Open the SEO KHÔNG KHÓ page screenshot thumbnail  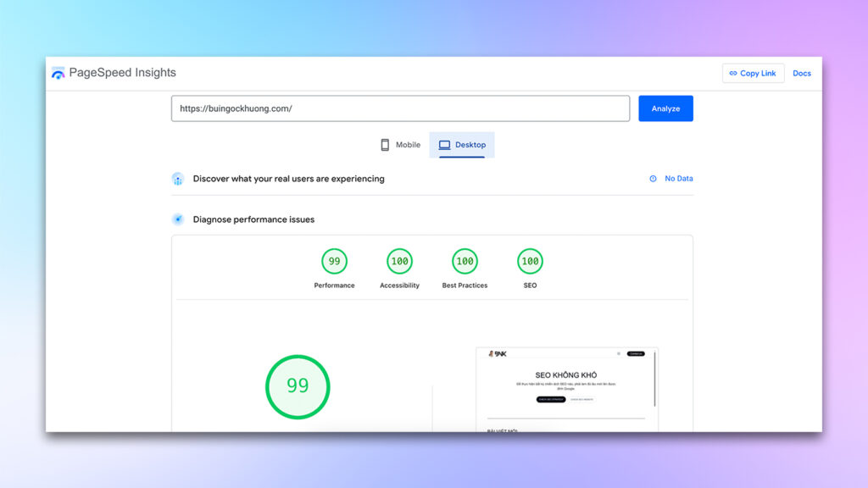(567, 390)
